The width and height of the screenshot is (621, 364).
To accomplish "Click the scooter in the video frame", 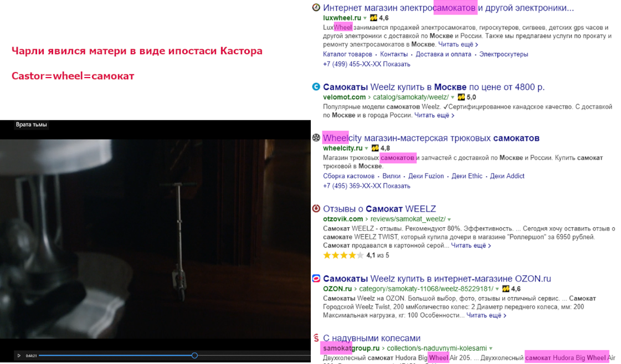I will tap(179, 241).
